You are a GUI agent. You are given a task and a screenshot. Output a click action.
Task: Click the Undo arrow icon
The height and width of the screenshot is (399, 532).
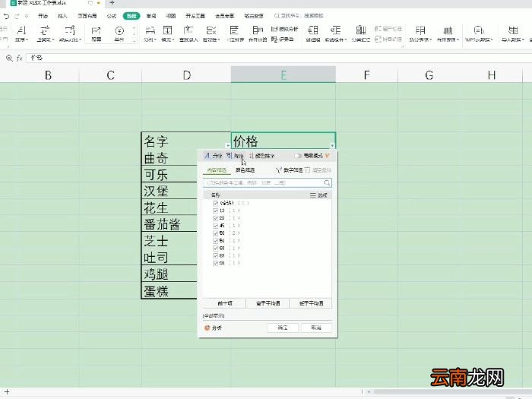tap(6, 16)
